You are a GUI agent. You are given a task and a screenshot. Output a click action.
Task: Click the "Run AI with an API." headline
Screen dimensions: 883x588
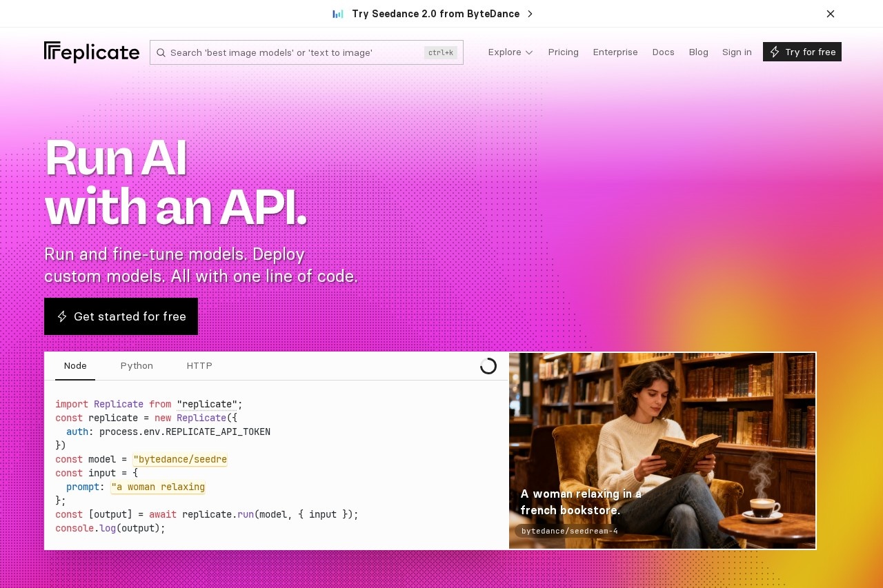pos(176,182)
